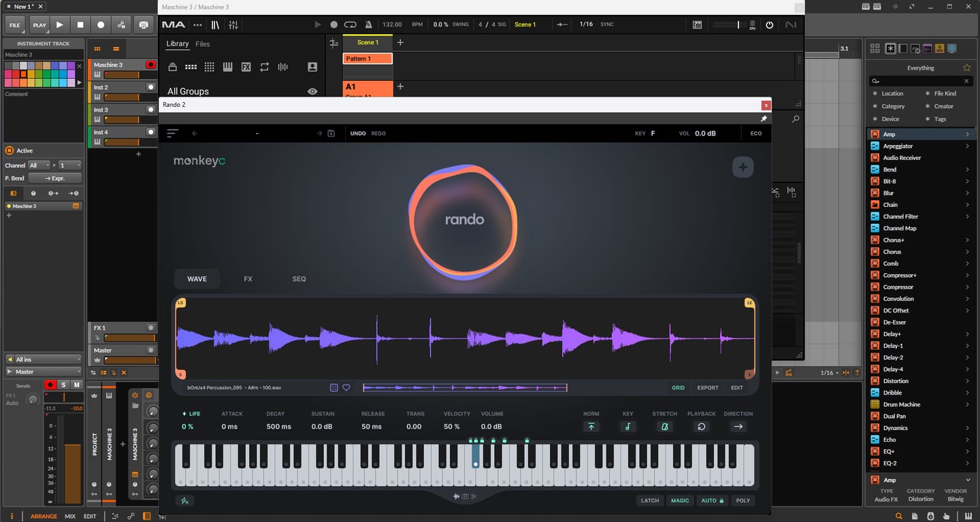Open Maschine mixer view icon

pyautogui.click(x=233, y=25)
